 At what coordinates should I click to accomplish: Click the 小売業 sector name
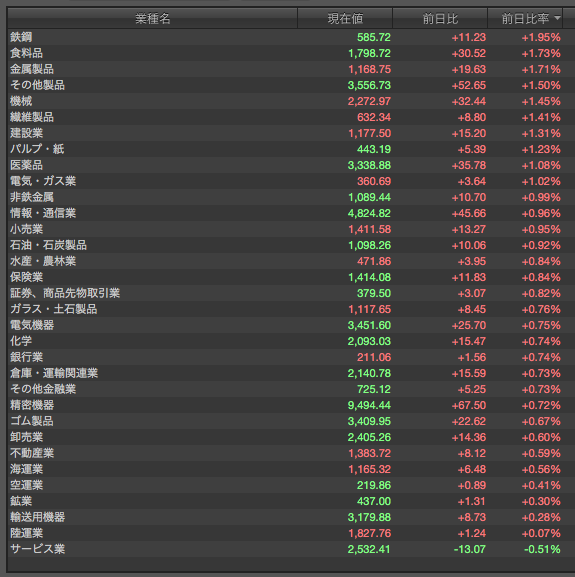coord(26,229)
